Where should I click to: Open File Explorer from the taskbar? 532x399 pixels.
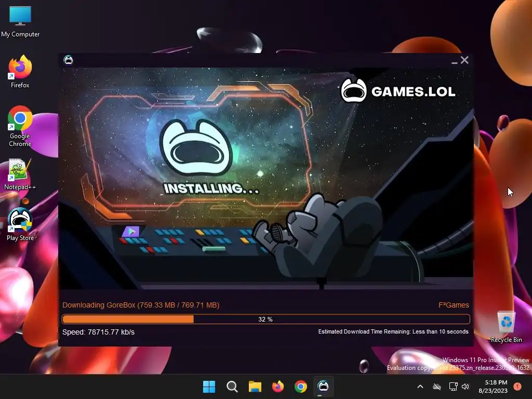pyautogui.click(x=255, y=387)
